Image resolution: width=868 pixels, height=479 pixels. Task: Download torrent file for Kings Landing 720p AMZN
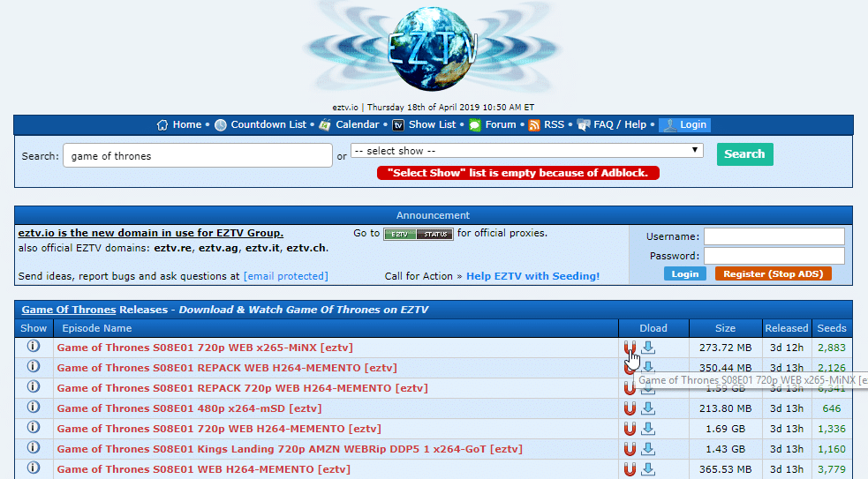click(648, 449)
